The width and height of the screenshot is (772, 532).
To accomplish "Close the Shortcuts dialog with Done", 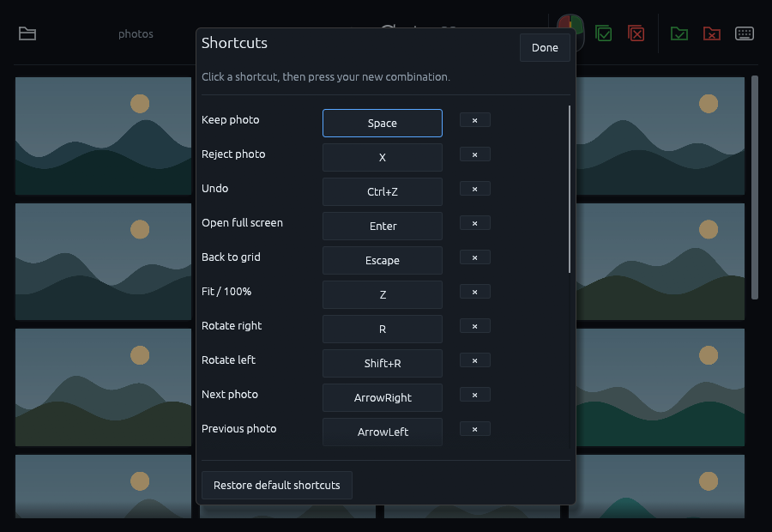I will pyautogui.click(x=545, y=48).
